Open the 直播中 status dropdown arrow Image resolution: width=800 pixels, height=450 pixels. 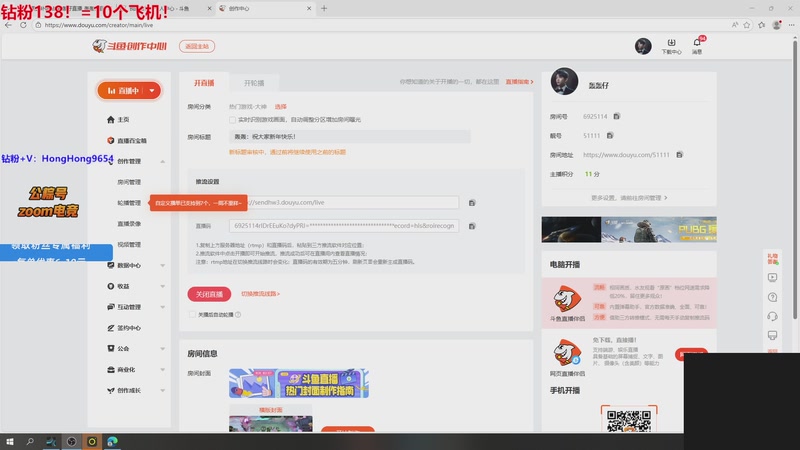click(x=152, y=91)
